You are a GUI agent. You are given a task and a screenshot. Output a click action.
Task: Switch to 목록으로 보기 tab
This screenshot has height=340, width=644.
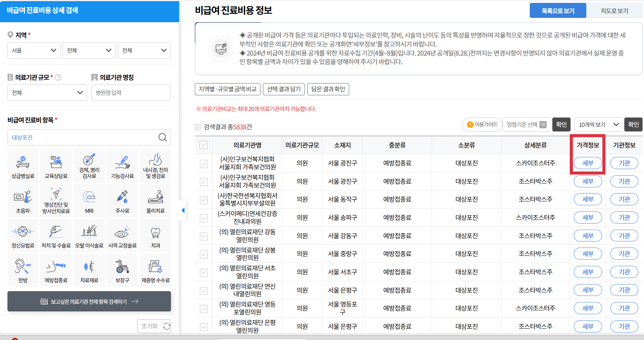click(x=558, y=11)
